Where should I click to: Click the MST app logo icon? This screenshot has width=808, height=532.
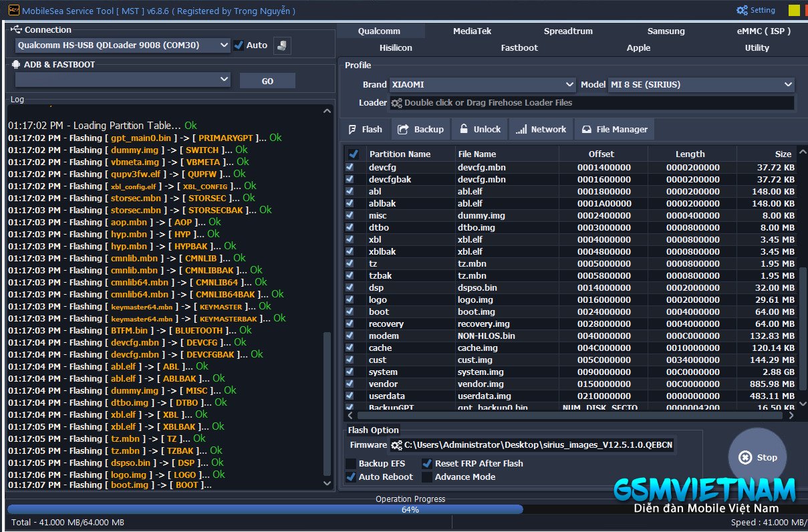coord(13,10)
